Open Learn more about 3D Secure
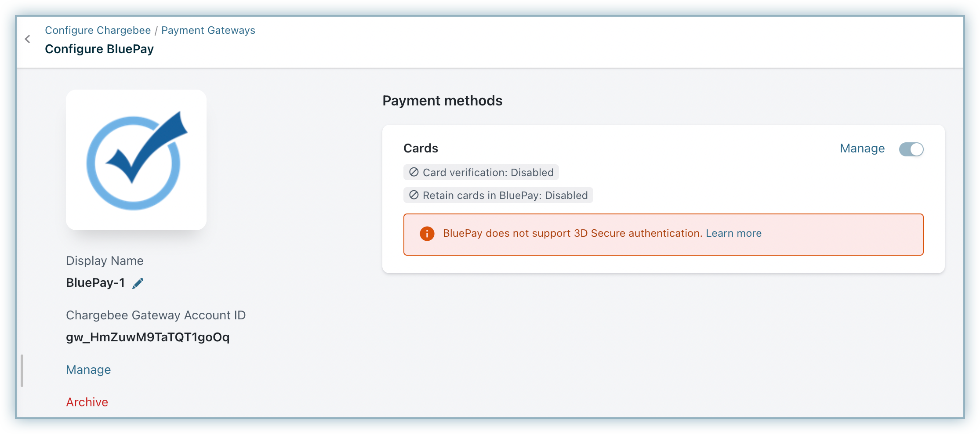This screenshot has width=980, height=434. click(733, 233)
